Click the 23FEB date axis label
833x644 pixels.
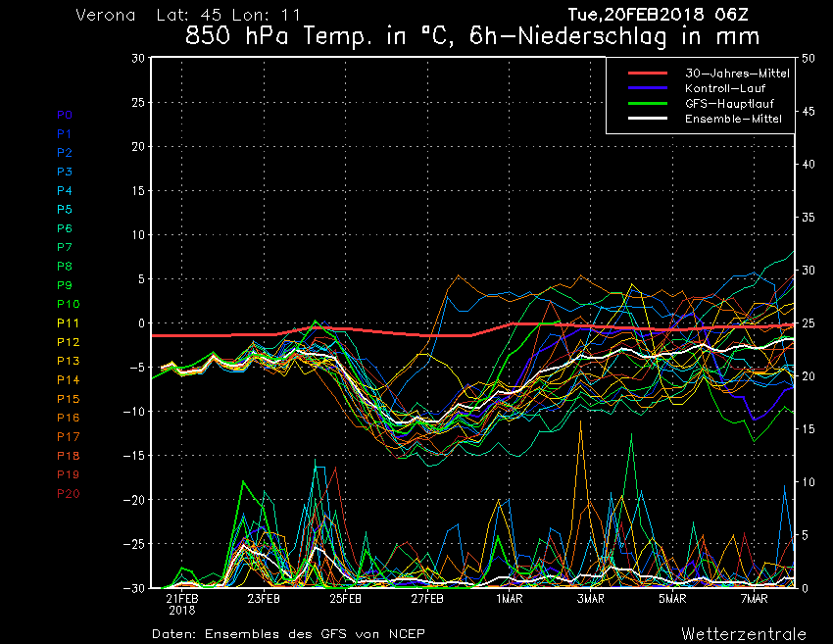264,599
